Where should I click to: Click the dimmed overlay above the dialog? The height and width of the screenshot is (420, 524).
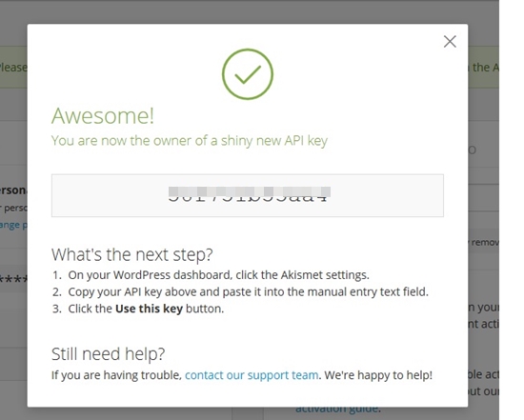click(x=250, y=11)
